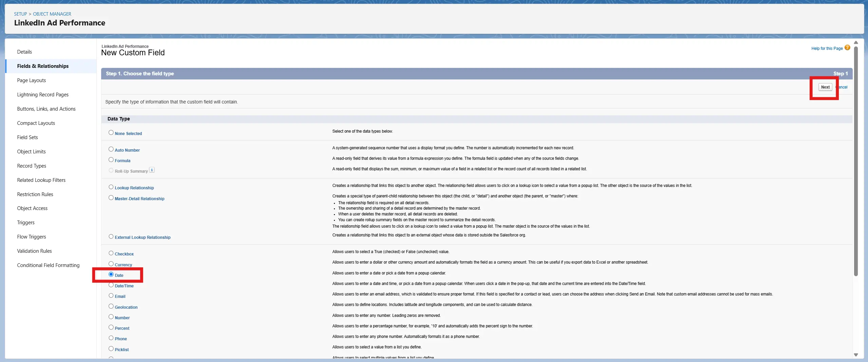Viewport: 868px width, 362px height.
Task: Open the Page Layouts sidebar item
Action: tap(31, 80)
